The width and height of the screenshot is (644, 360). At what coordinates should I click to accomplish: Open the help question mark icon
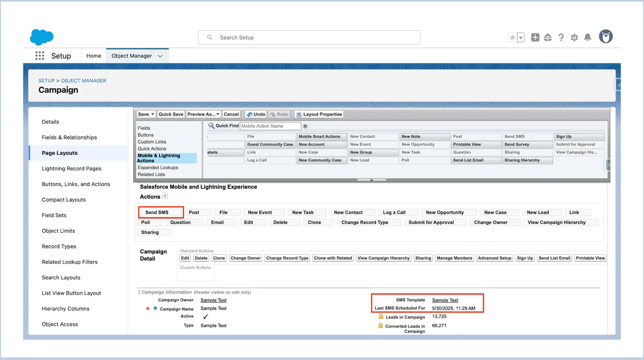click(561, 37)
